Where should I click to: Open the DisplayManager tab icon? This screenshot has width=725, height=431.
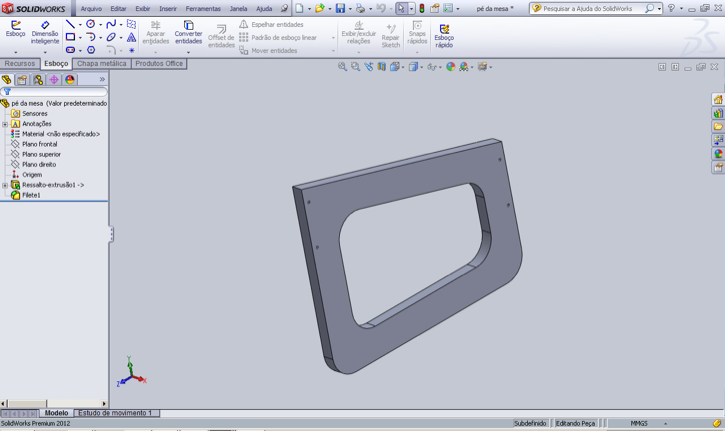(70, 80)
